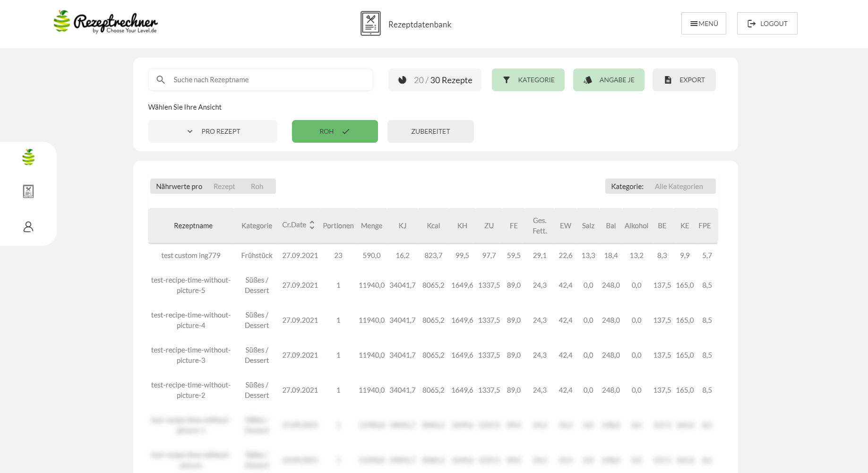
Task: Open recipe test-recipe-time-without-picture-3
Action: tap(191, 355)
